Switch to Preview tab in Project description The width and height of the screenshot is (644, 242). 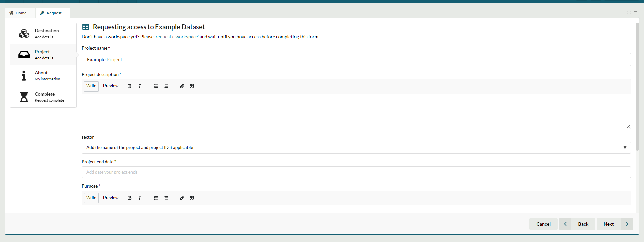(x=111, y=86)
